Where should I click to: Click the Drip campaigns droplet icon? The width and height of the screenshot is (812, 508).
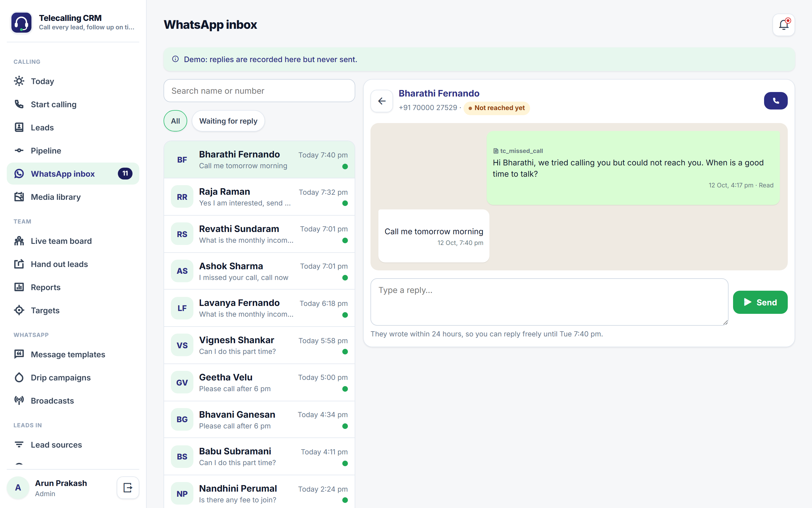19,377
